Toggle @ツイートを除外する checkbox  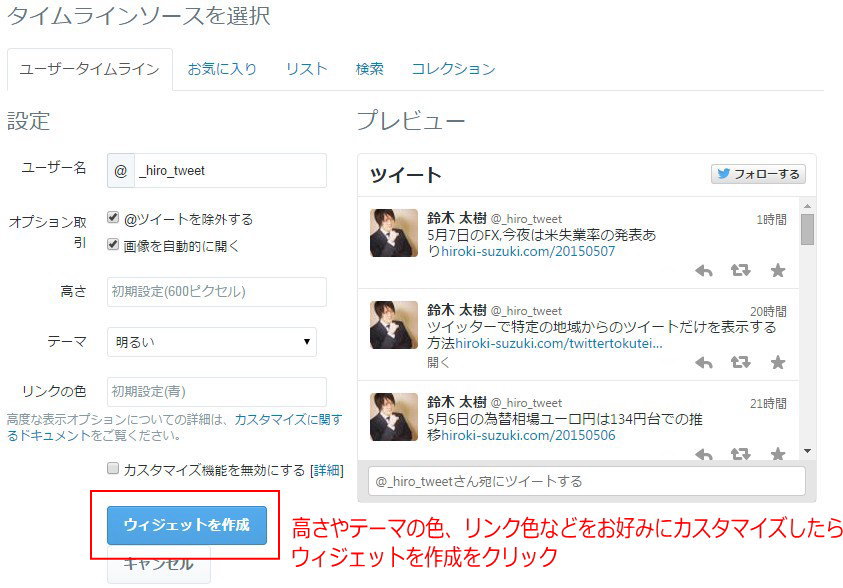(113, 217)
